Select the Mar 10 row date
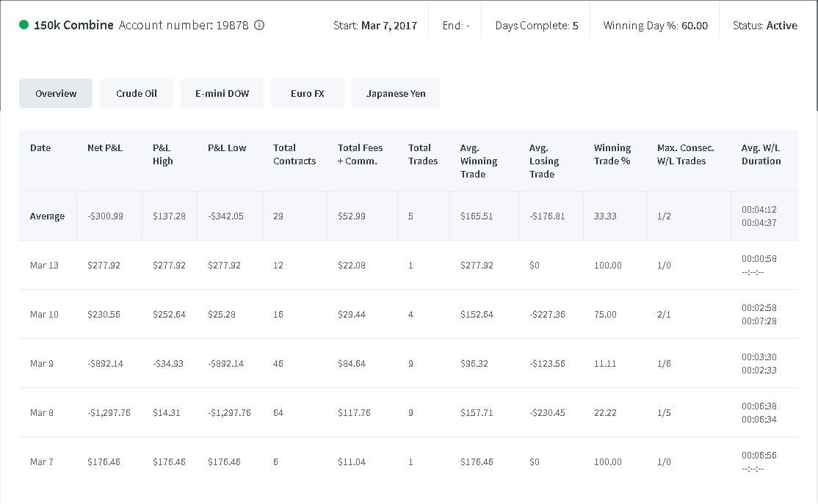This screenshot has width=818, height=504. (x=44, y=314)
